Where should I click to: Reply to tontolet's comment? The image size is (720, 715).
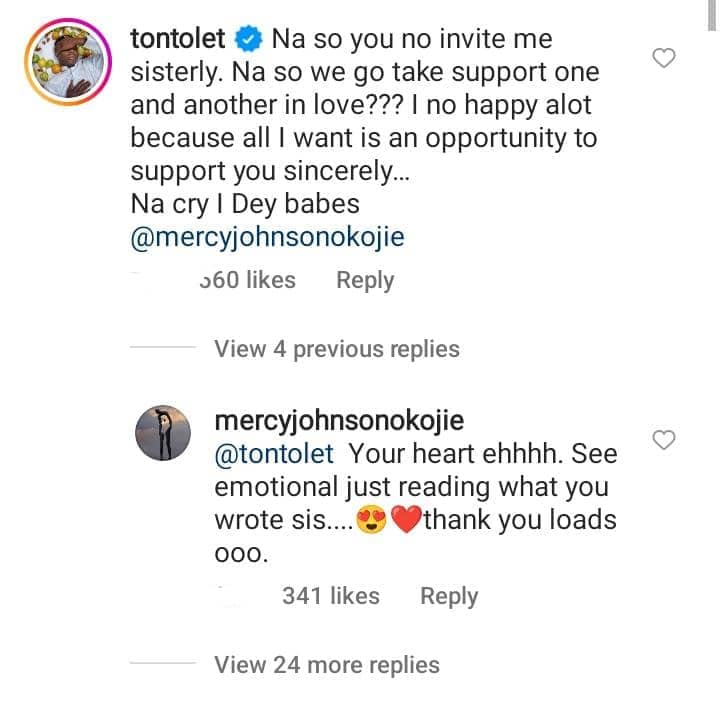coord(365,281)
